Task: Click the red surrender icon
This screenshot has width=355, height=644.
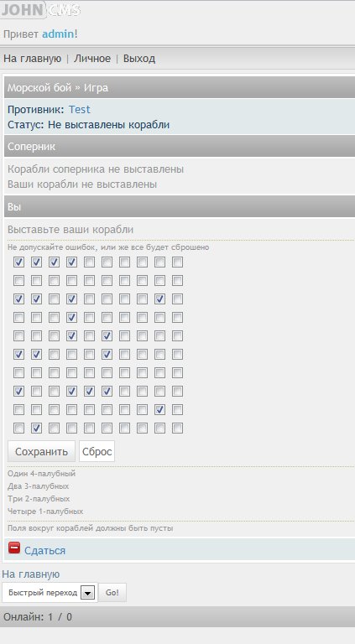Action: [14, 548]
